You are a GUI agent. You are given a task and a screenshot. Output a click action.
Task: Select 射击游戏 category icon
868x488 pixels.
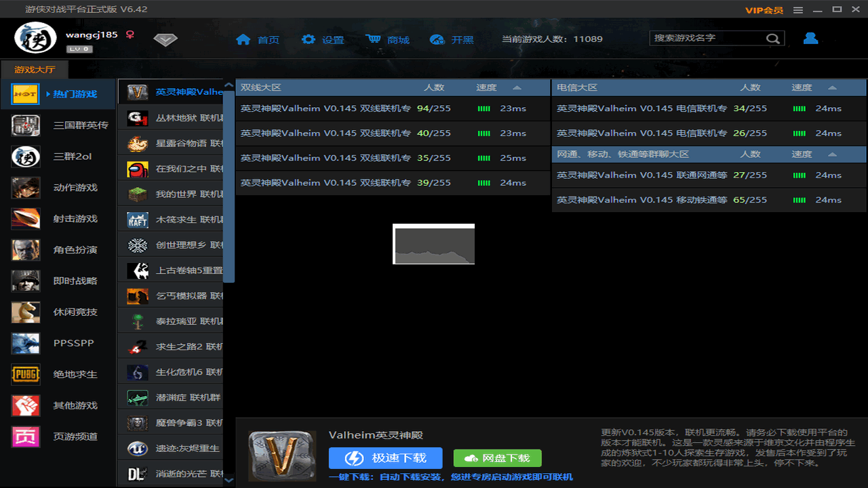pyautogui.click(x=26, y=219)
